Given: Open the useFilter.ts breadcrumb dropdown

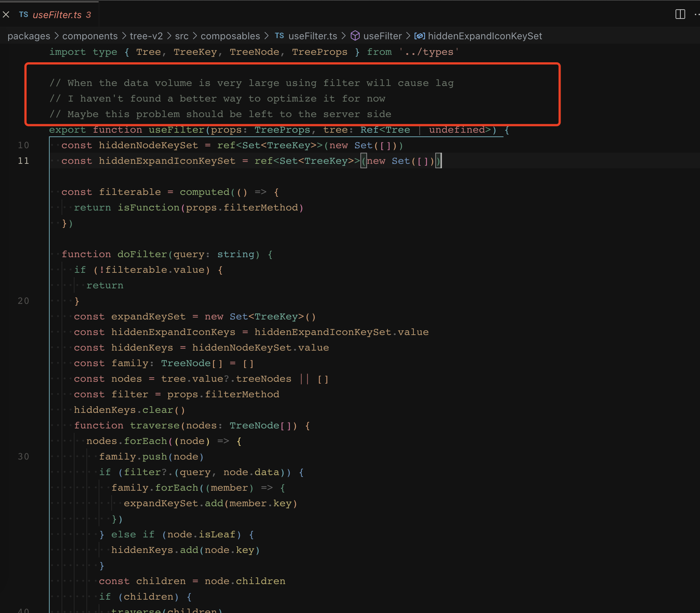Looking at the screenshot, I should [x=313, y=36].
